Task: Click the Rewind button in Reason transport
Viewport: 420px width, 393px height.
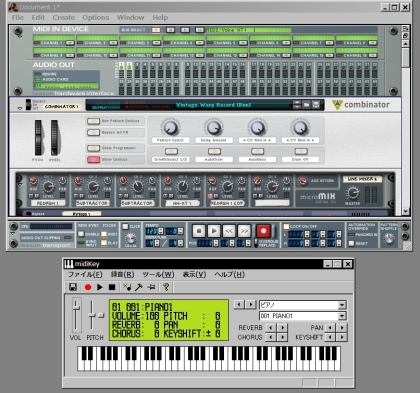Action: [229, 231]
